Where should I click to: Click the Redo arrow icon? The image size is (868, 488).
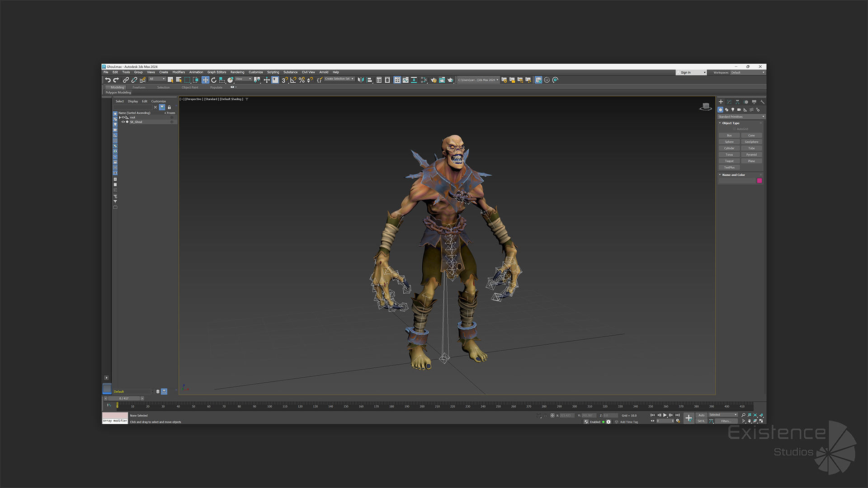116,80
